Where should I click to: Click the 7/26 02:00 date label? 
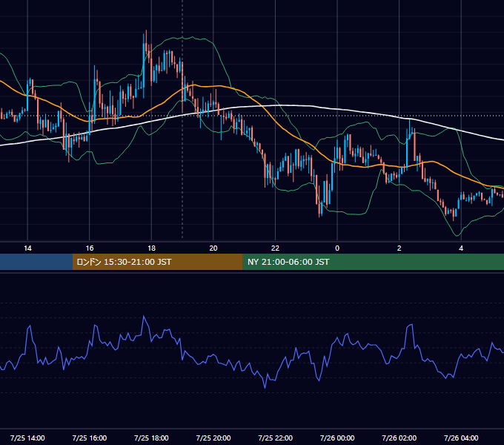(399, 438)
